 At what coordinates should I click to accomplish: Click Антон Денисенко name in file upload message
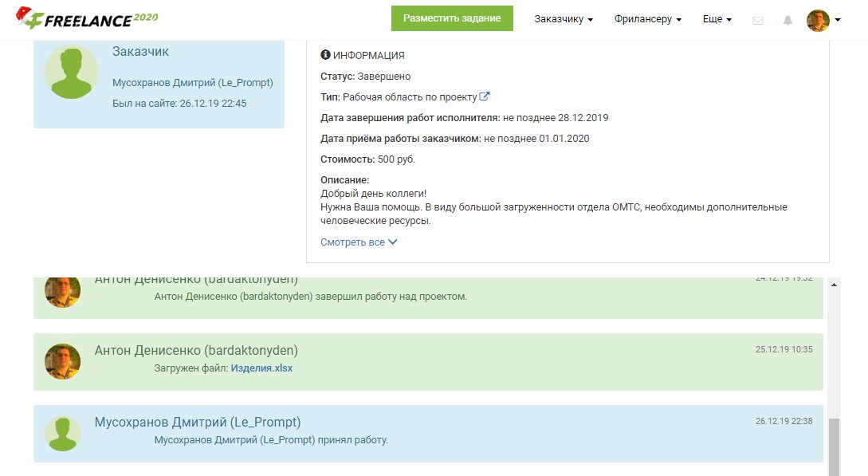click(196, 350)
